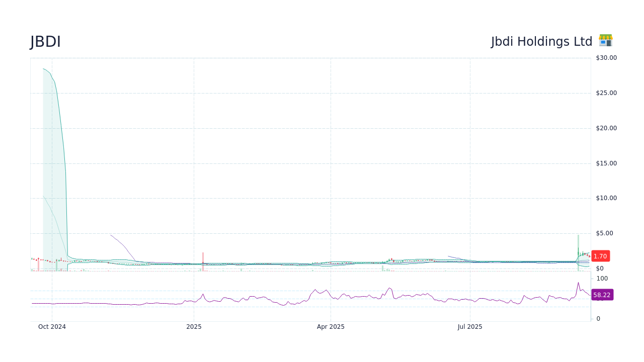Click the $30.00 price axis label
The height and width of the screenshot is (362, 644).
606,57
